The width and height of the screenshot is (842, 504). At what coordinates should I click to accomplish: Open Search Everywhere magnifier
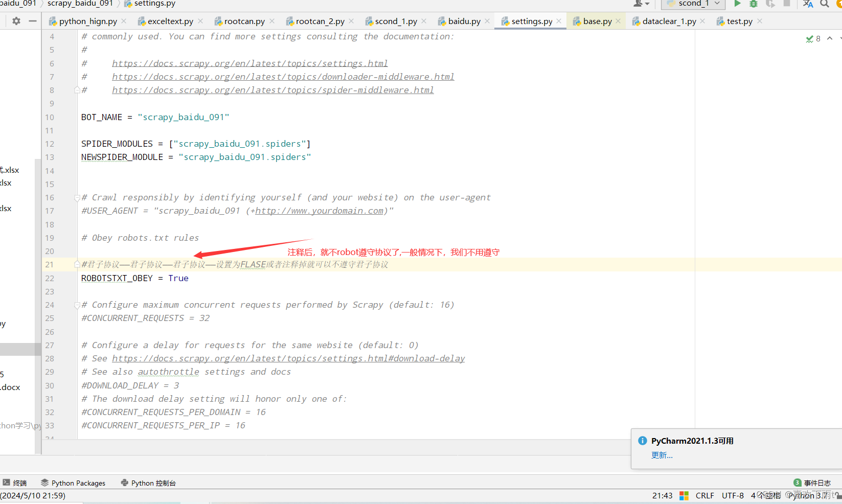pos(825,4)
